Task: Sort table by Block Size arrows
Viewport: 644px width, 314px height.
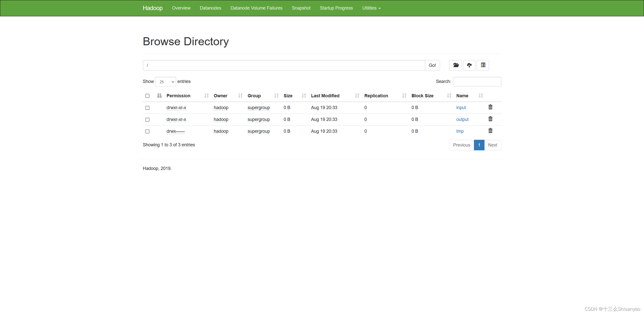Action: [449, 96]
